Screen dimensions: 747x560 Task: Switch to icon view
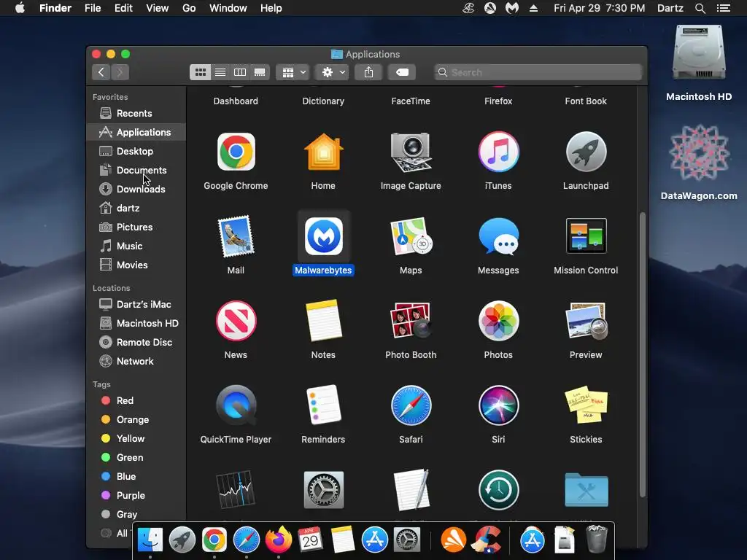(200, 72)
